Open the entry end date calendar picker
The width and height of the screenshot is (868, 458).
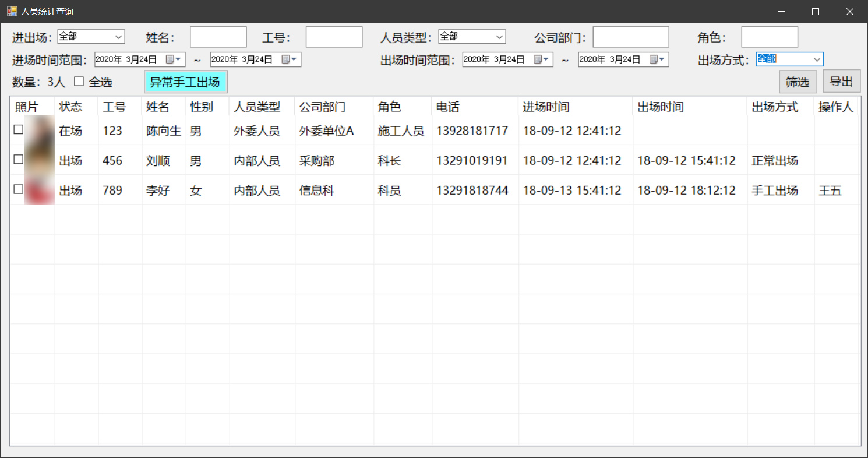[290, 59]
